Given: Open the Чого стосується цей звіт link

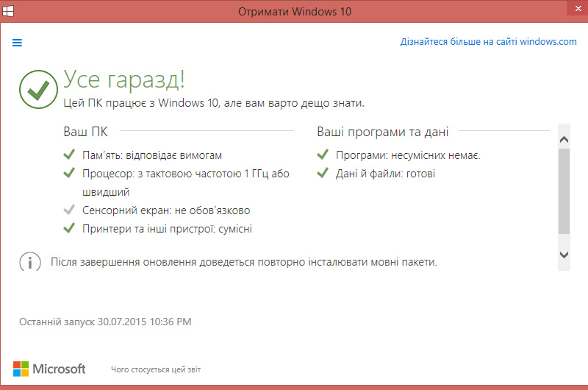Looking at the screenshot, I should [156, 369].
